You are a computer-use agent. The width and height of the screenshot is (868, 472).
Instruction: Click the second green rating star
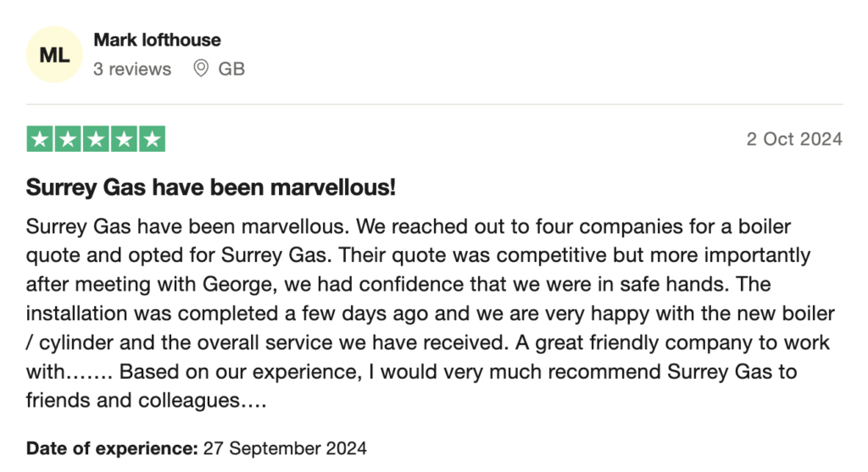[68, 139]
